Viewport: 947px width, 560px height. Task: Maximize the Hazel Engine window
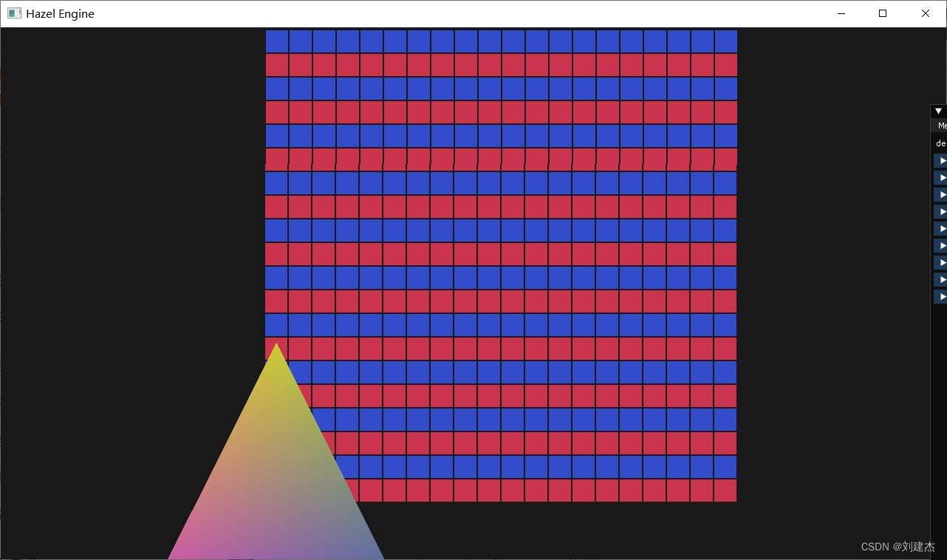point(883,13)
